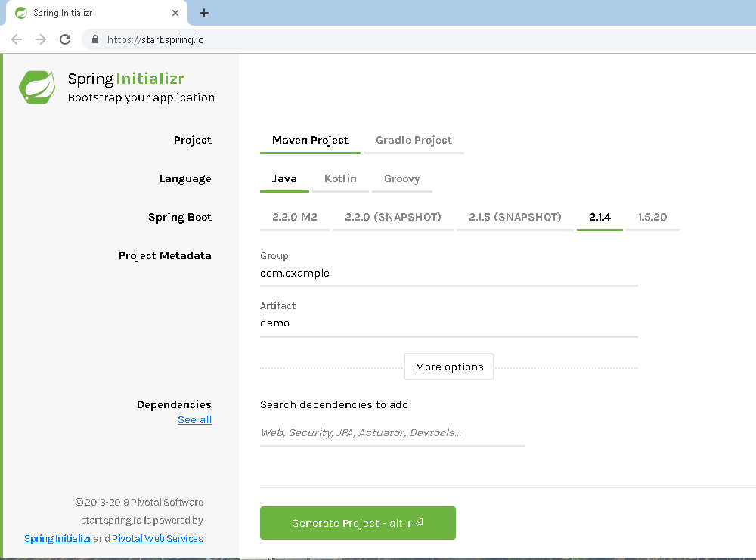Image resolution: width=756 pixels, height=560 pixels.
Task: Expand the More options section
Action: [448, 367]
